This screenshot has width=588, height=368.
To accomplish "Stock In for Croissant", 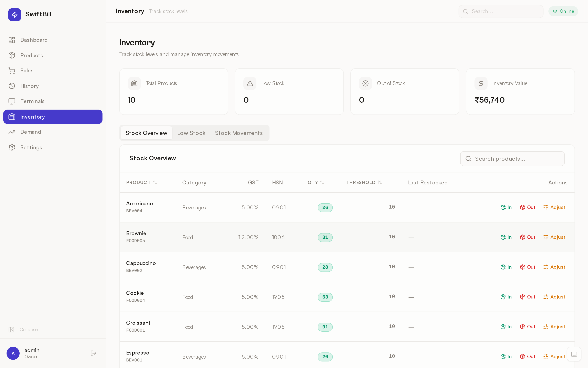I will click(506, 327).
